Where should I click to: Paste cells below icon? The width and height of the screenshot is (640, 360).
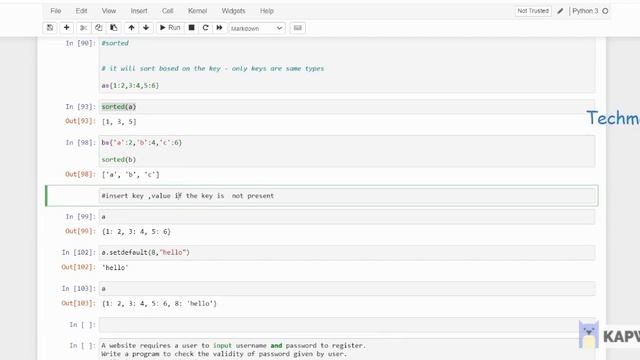(113, 28)
